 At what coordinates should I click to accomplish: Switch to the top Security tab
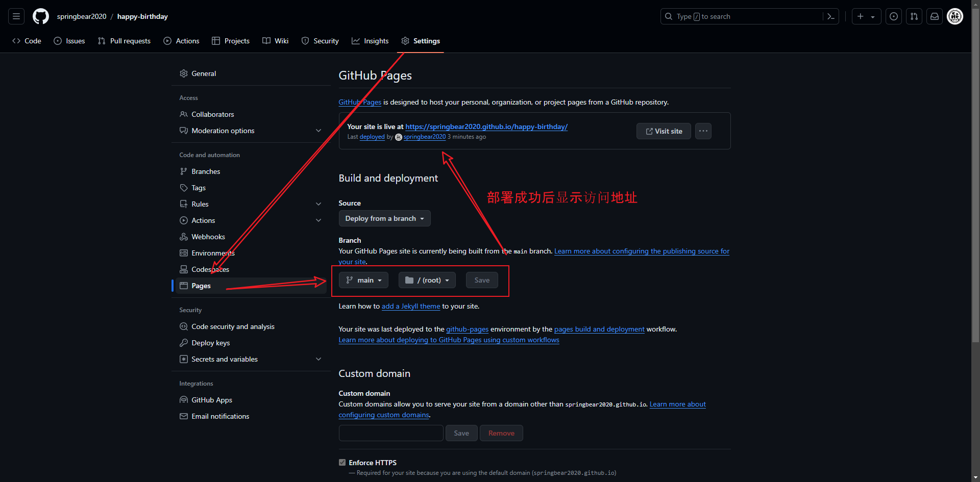point(320,41)
